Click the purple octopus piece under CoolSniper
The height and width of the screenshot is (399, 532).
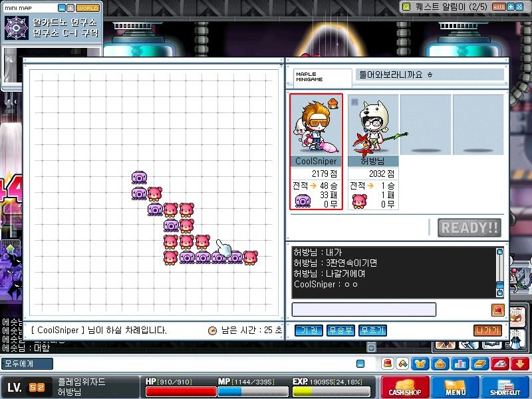pyautogui.click(x=303, y=201)
